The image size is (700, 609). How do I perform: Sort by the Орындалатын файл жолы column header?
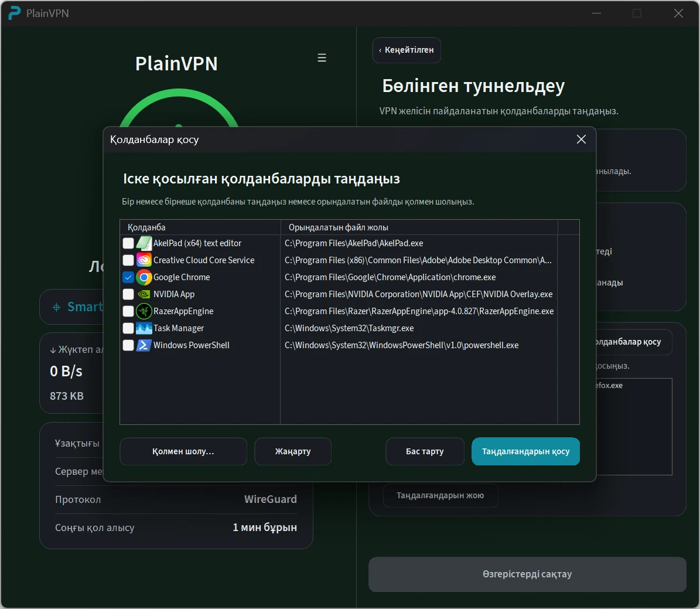[x=419, y=227]
